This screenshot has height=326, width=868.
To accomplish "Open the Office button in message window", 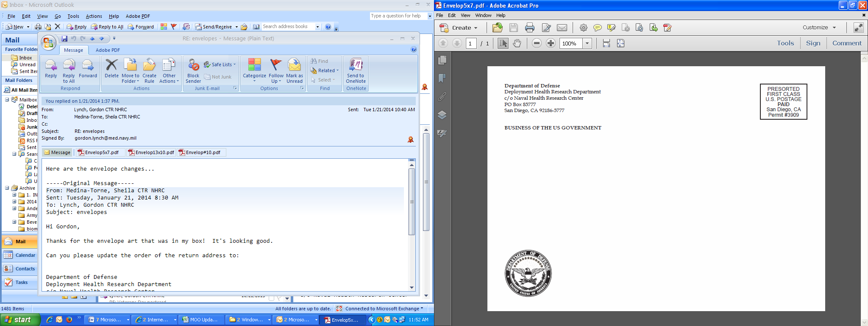I will pos(48,42).
